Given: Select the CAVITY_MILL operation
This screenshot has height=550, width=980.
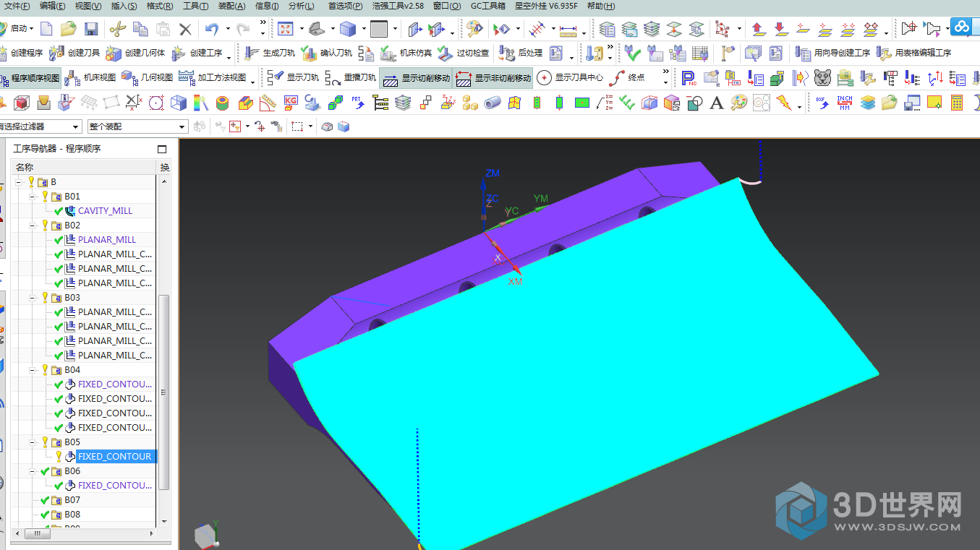Looking at the screenshot, I should [105, 210].
